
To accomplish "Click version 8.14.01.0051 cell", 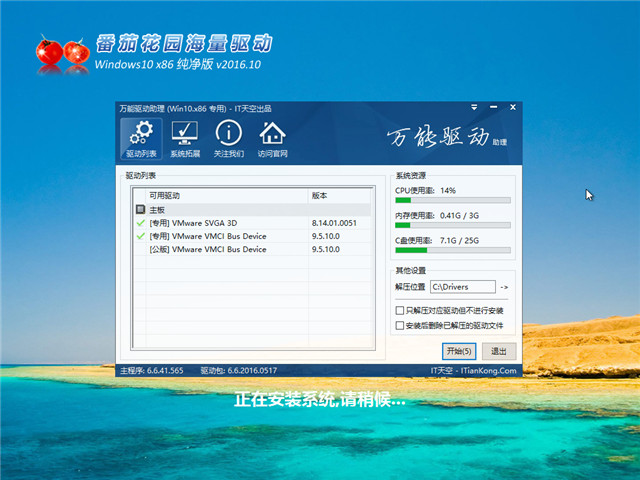I will point(334,223).
